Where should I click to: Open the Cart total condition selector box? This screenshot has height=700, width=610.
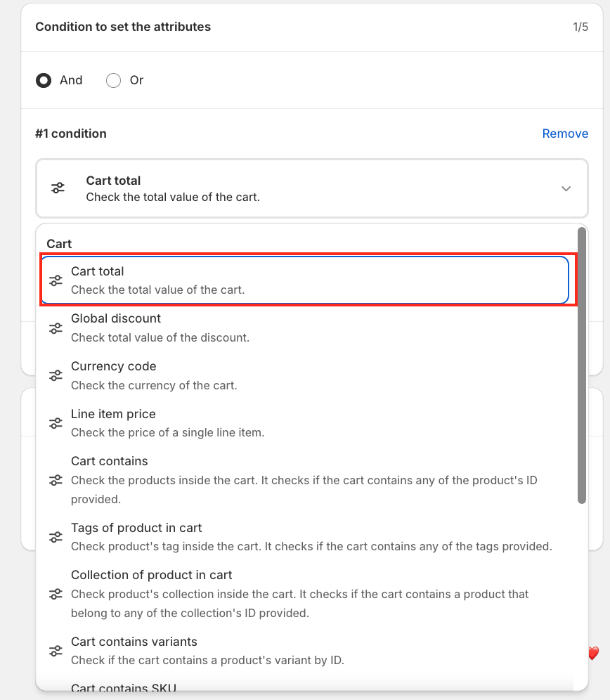(311, 188)
